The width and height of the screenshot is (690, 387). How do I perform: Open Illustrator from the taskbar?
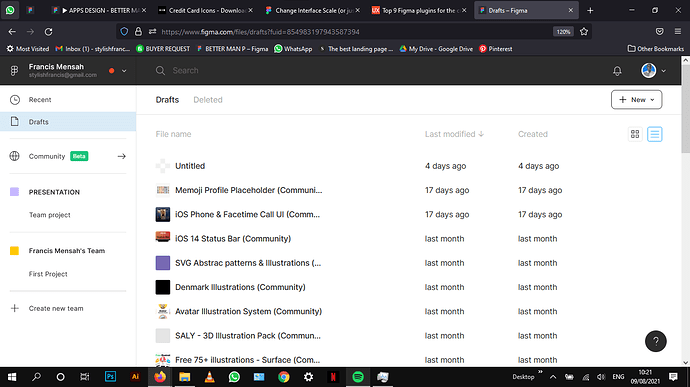tap(135, 377)
